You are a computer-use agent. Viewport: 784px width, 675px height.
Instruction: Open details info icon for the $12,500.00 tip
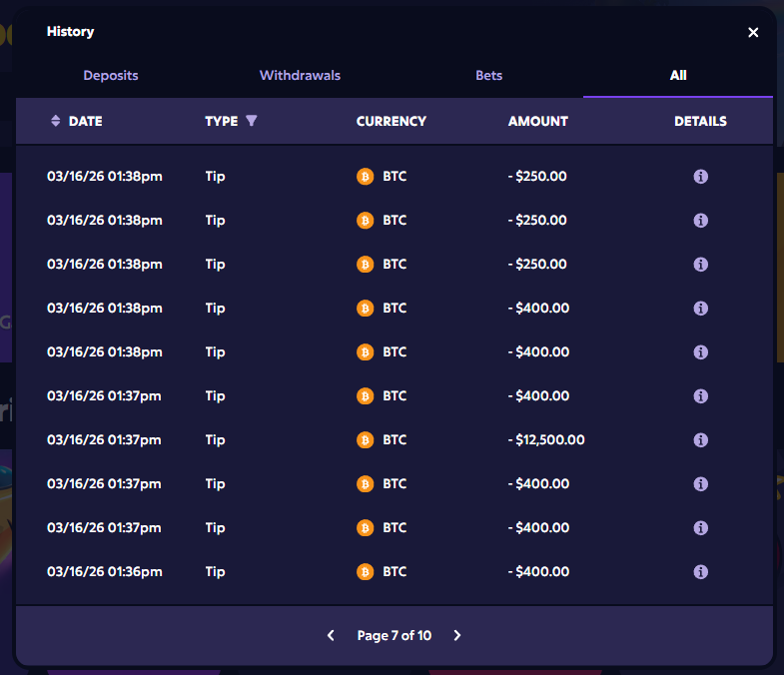[700, 440]
